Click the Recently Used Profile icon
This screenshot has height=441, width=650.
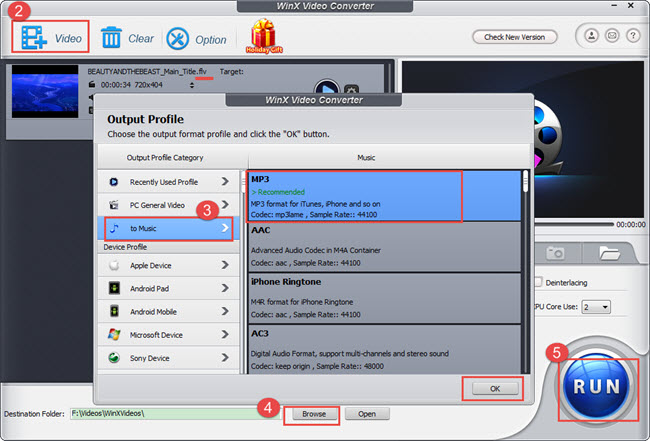point(114,182)
